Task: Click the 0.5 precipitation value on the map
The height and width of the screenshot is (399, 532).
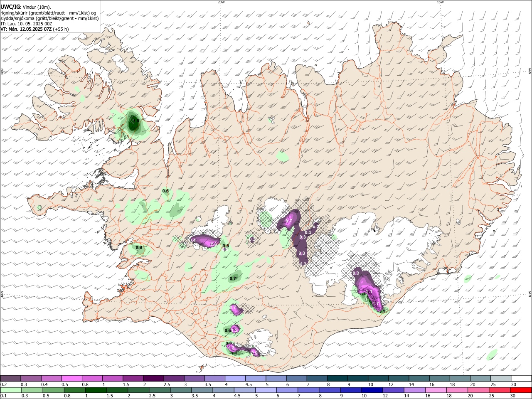Action: coord(226,246)
